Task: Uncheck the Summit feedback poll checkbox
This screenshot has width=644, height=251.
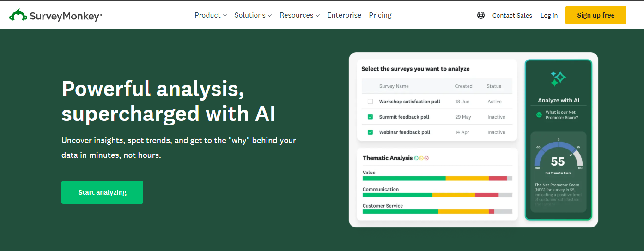Action: tap(370, 117)
